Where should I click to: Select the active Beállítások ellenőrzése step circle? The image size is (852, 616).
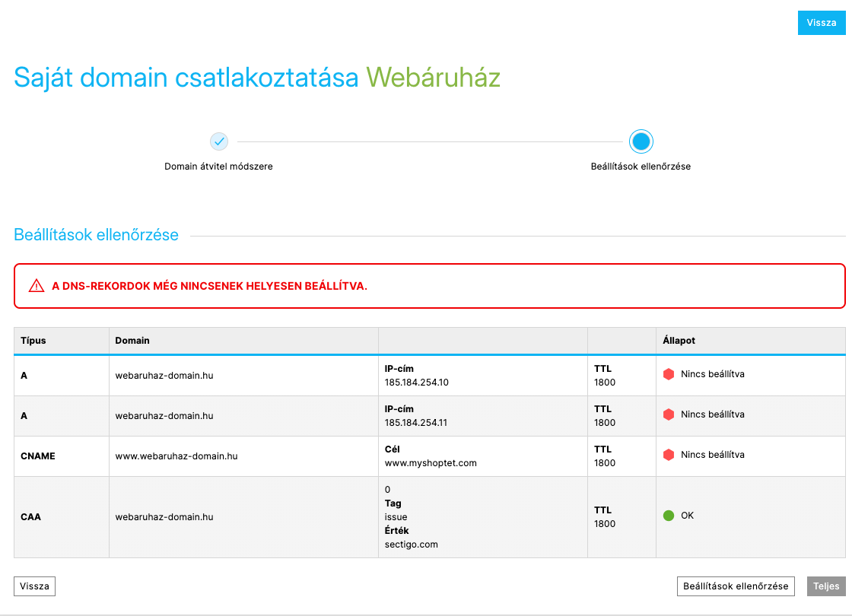[x=641, y=141]
